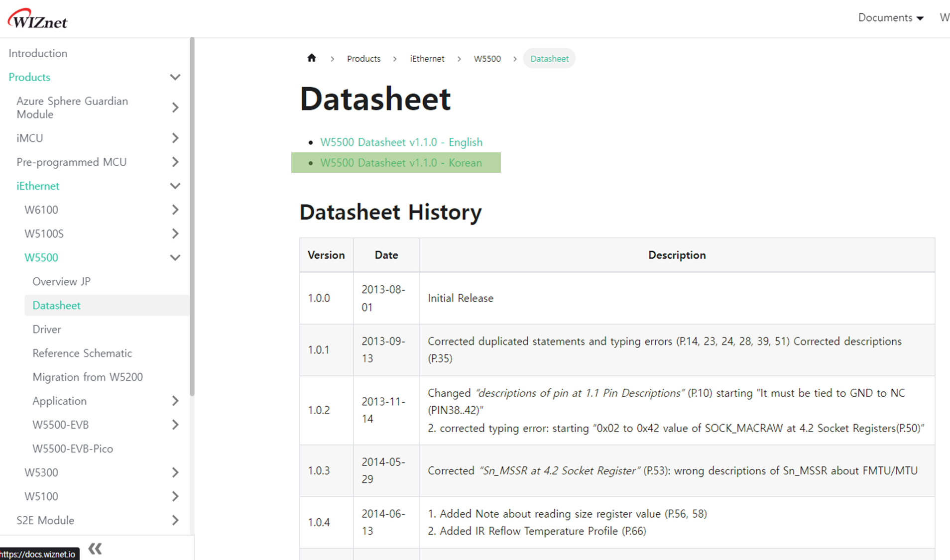The height and width of the screenshot is (560, 950).
Task: Open the Documents dropdown menu
Action: pyautogui.click(x=891, y=17)
